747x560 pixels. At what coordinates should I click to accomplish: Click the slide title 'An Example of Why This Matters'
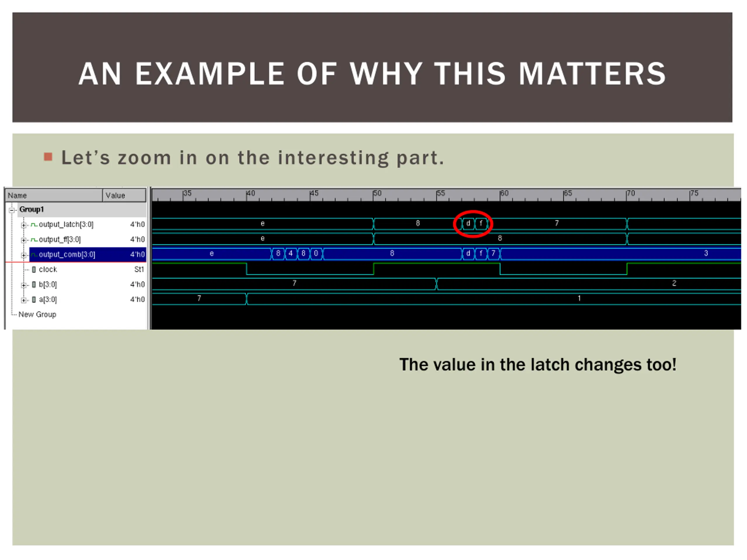(372, 74)
